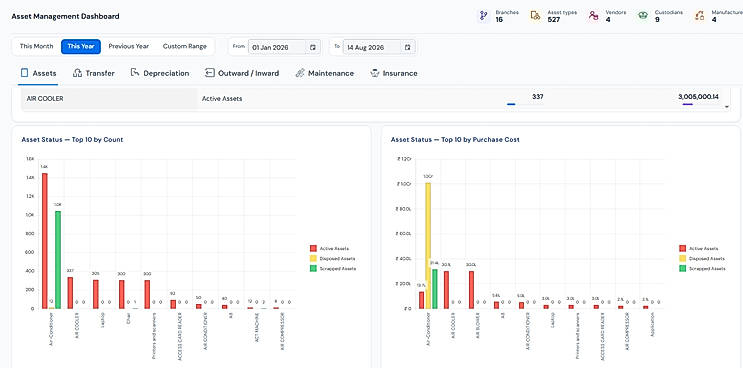Toggle Active Assets legend in Count chart

329,248
